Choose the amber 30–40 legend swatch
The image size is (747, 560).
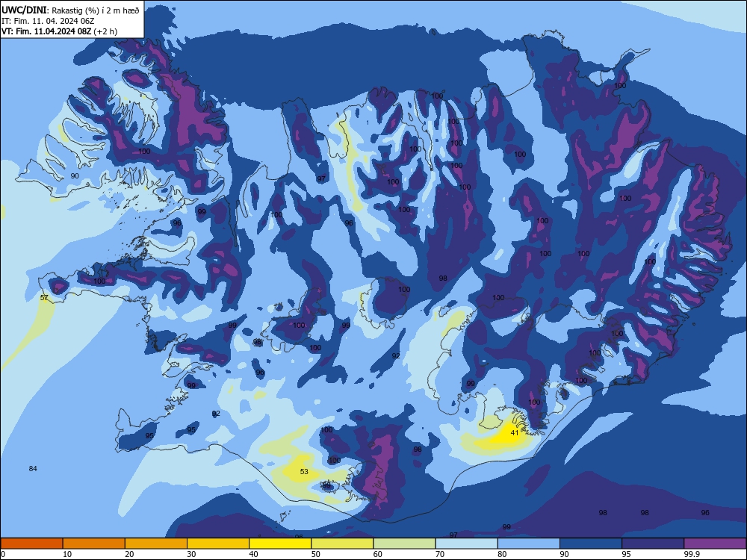click(x=218, y=544)
